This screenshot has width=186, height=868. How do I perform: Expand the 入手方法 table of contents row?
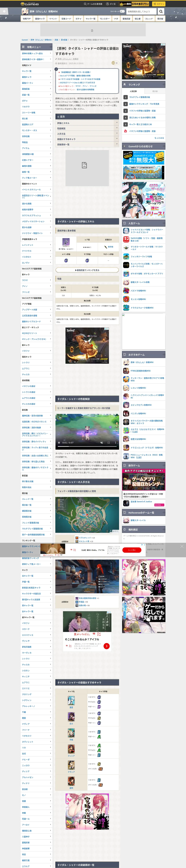click(x=87, y=134)
